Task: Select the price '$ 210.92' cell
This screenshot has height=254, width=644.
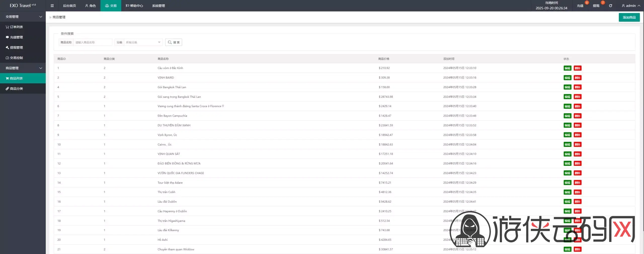Action: (384, 68)
